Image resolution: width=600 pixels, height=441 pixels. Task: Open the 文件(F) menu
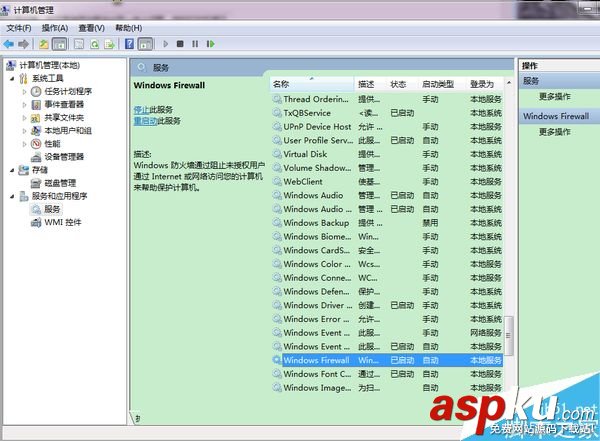[x=19, y=28]
